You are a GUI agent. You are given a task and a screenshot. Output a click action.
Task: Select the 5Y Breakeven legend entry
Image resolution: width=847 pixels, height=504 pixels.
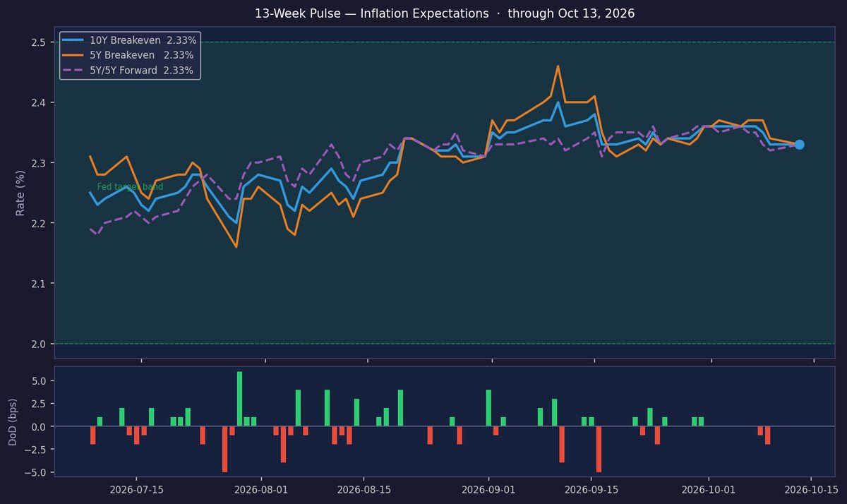click(x=128, y=55)
